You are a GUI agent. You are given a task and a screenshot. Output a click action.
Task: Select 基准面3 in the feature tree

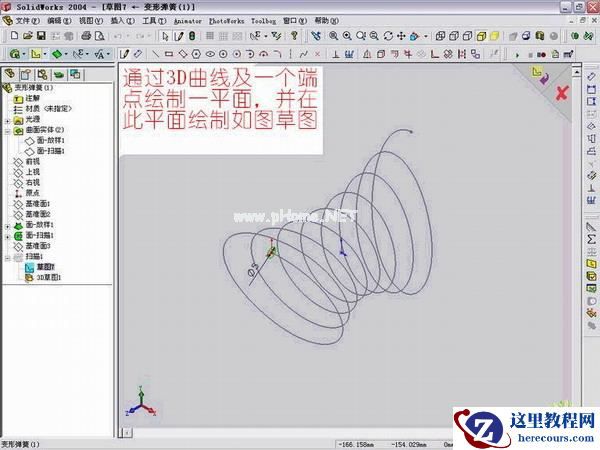click(x=38, y=245)
